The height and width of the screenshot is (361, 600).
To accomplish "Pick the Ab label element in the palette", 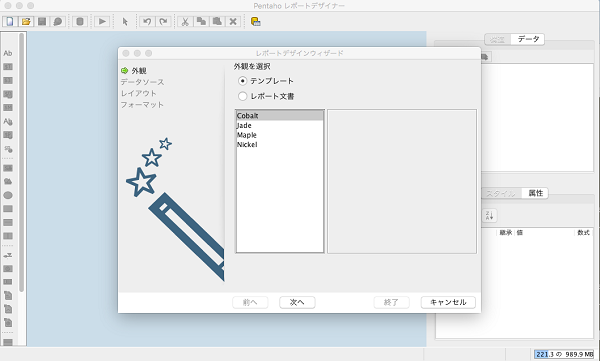I will coord(8,53).
